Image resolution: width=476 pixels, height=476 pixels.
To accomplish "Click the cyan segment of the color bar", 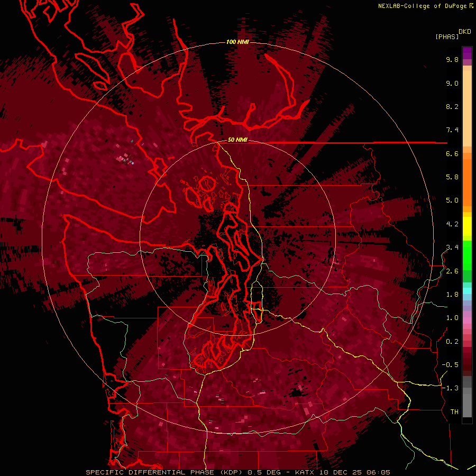I will pyautogui.click(x=467, y=290).
